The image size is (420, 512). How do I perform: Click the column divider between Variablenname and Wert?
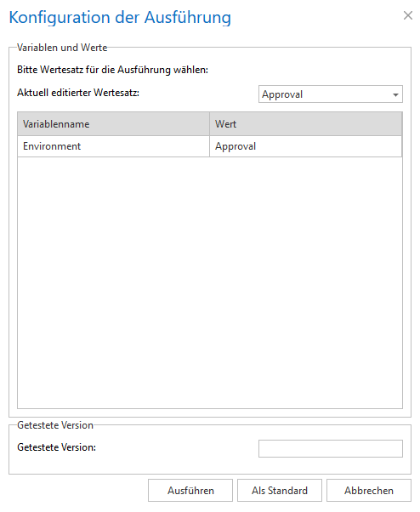point(209,124)
